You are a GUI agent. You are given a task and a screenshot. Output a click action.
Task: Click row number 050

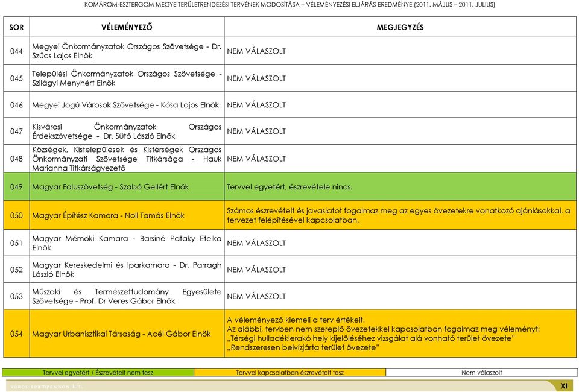(16, 215)
